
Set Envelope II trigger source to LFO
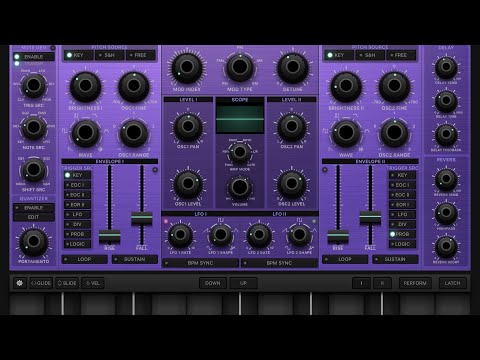403,214
